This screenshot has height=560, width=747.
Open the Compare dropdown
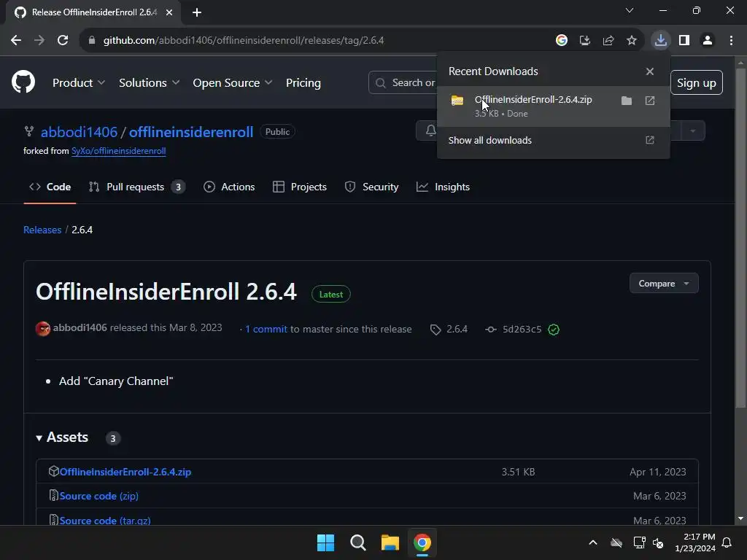pos(664,284)
